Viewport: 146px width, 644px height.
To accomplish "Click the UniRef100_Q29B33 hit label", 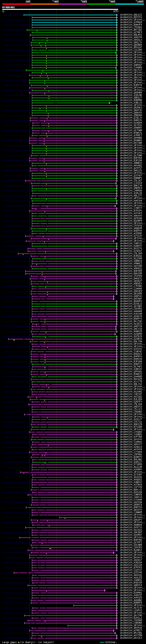I will pyautogui.click(x=131, y=339).
